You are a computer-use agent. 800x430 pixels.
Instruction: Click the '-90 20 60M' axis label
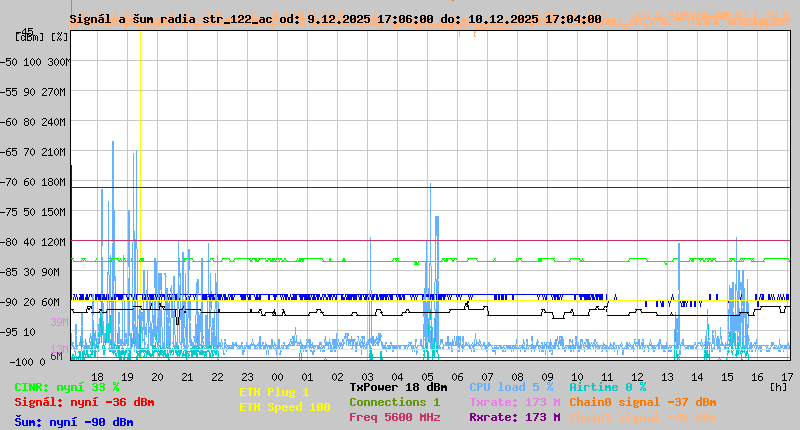(30, 302)
